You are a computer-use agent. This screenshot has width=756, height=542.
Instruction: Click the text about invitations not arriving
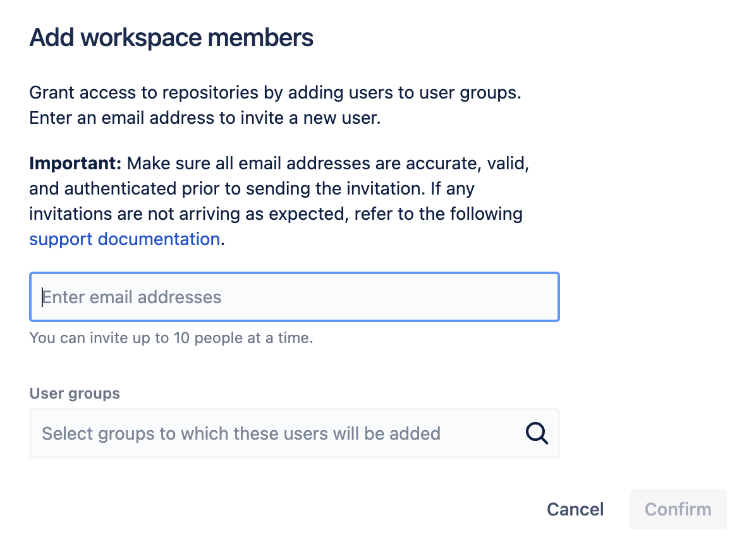(x=276, y=214)
